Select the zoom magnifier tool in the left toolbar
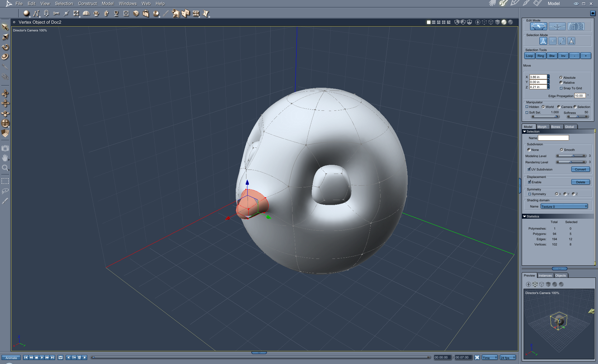 point(5,168)
